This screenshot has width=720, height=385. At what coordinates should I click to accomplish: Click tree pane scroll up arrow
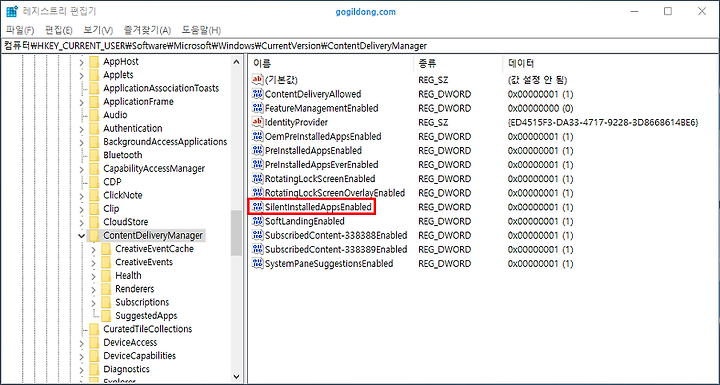pyautogui.click(x=236, y=62)
